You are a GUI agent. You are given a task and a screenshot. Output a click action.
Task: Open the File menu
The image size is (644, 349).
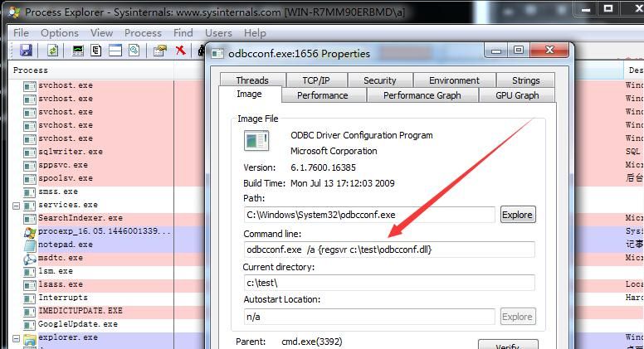point(21,33)
